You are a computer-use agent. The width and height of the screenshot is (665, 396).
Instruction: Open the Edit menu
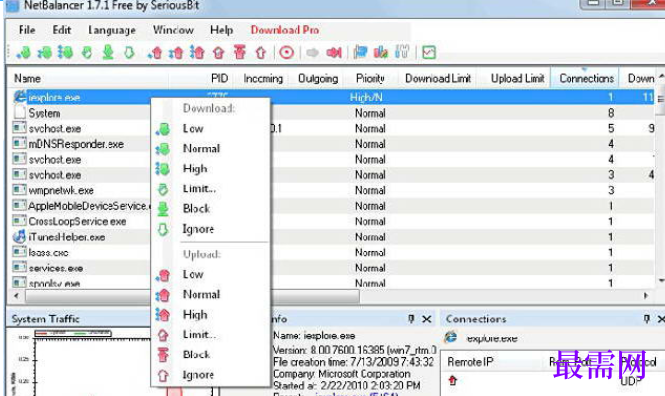click(61, 30)
